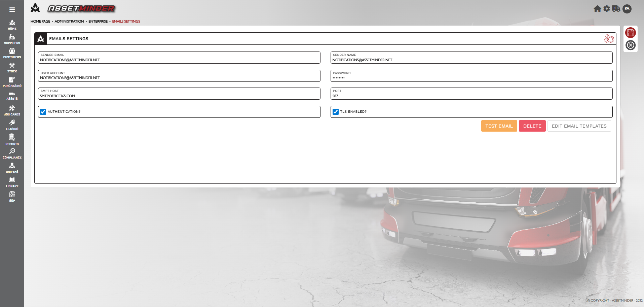Toggle the hamburger menu
This screenshot has height=307, width=644.
pyautogui.click(x=12, y=9)
